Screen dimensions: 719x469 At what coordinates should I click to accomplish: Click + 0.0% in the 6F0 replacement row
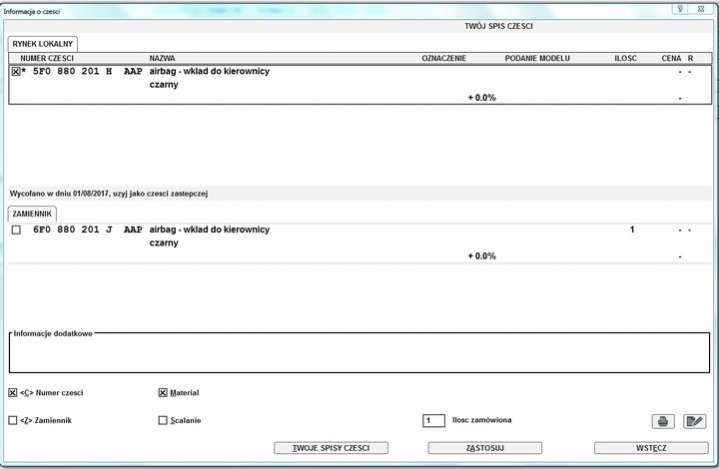(482, 256)
